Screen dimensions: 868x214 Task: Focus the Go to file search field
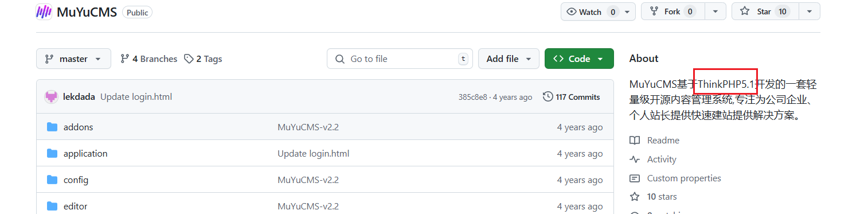400,59
